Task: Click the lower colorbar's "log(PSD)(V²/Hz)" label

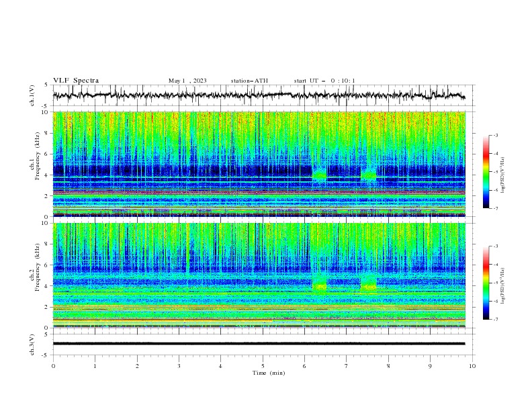Action: [502, 285]
